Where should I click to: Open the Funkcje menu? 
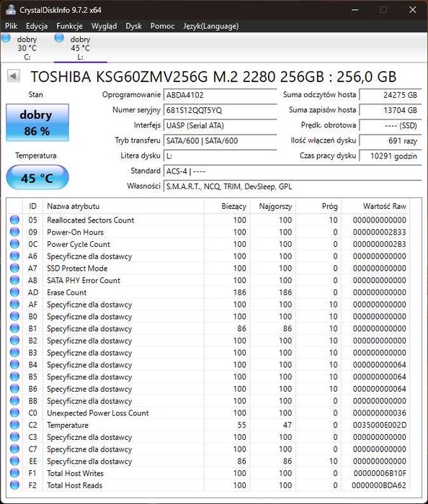[69, 26]
